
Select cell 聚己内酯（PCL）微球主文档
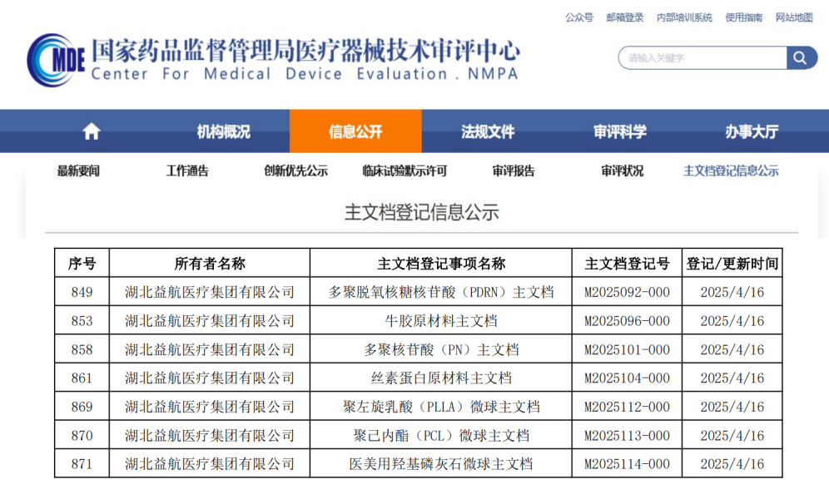[441, 435]
